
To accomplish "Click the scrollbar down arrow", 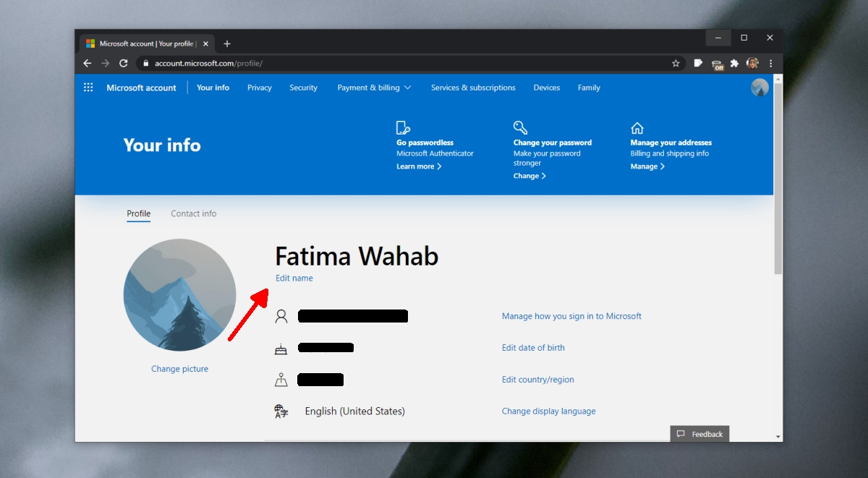I will [778, 437].
